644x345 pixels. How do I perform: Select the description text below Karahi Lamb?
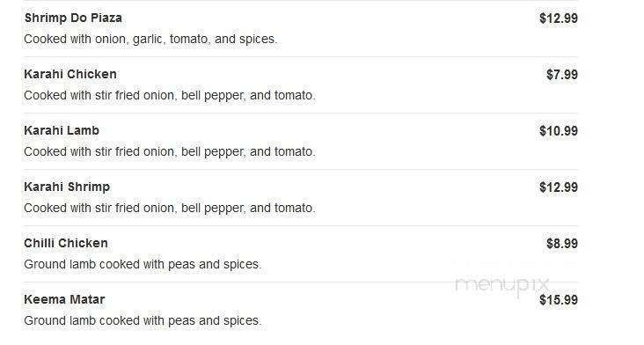pyautogui.click(x=170, y=152)
